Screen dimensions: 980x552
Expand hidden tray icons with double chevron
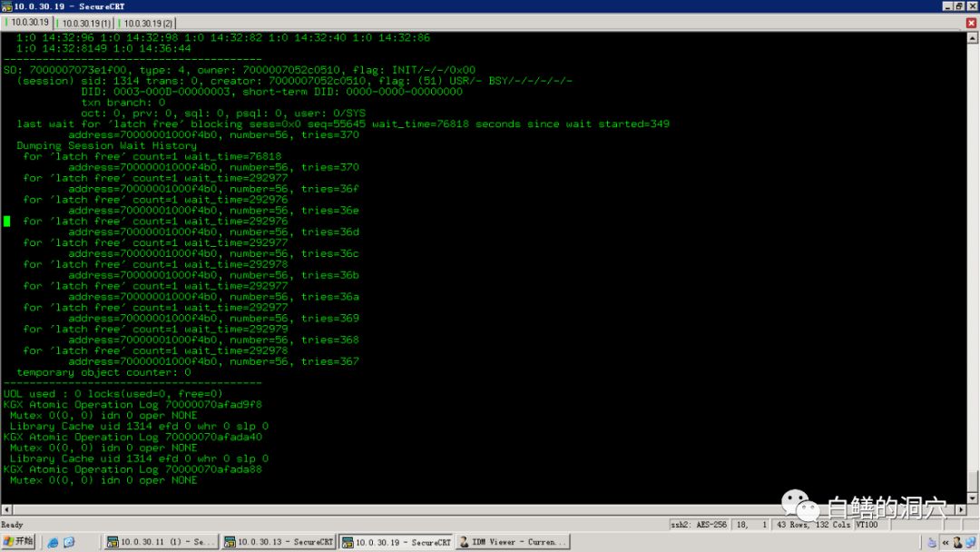pos(945,543)
